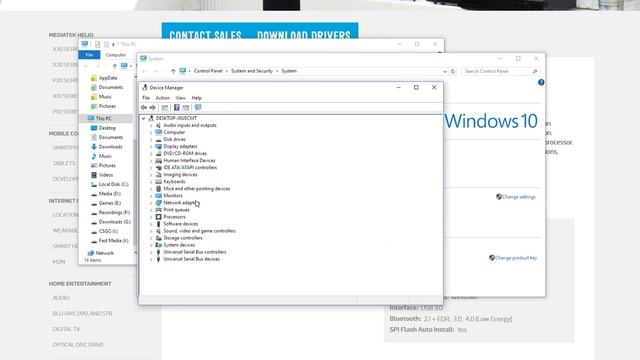Select the Videos folder in Explorer sidebar

(x=106, y=175)
